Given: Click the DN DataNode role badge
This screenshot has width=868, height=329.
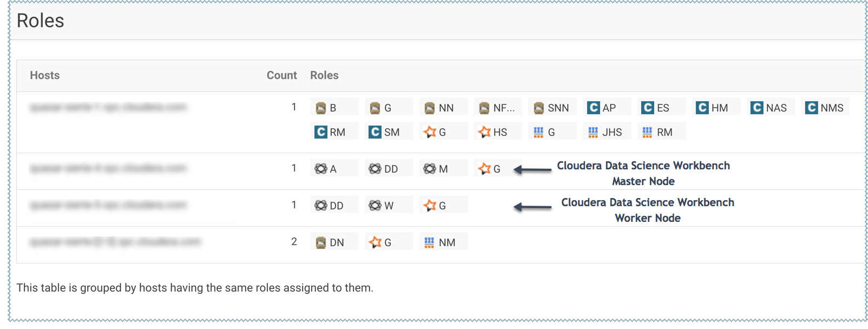Looking at the screenshot, I should click(x=331, y=242).
